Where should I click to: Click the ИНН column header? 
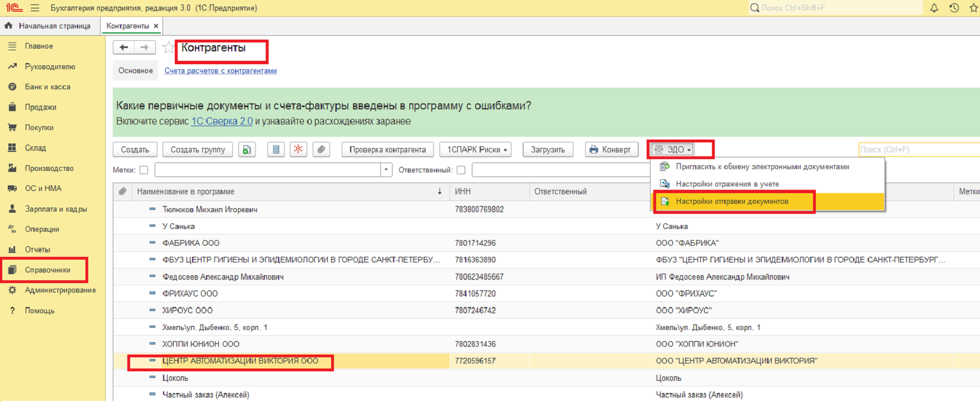489,192
